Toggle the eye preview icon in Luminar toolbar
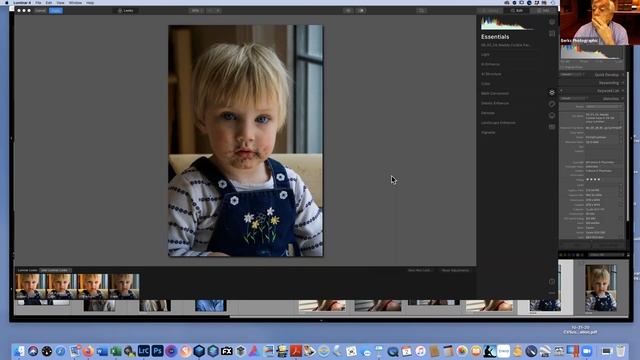640x360 pixels. point(348,11)
